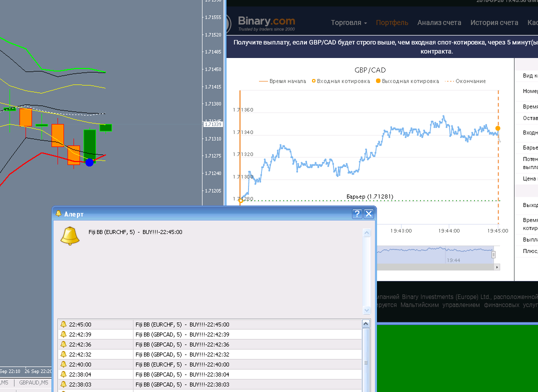Click the large bell icon in the alert message
Image resolution: width=538 pixels, height=392 pixels.
pos(70,236)
